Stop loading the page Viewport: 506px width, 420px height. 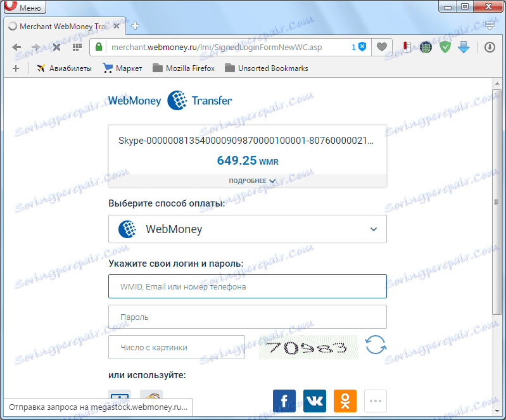pyautogui.click(x=56, y=47)
